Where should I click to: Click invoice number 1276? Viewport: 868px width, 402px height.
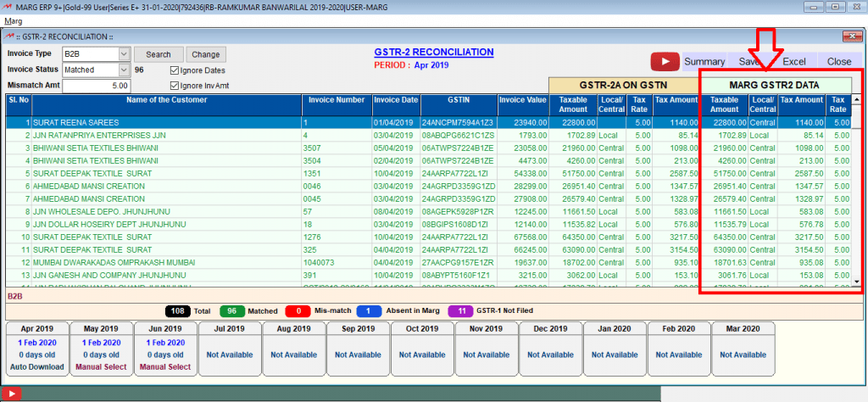(x=311, y=237)
